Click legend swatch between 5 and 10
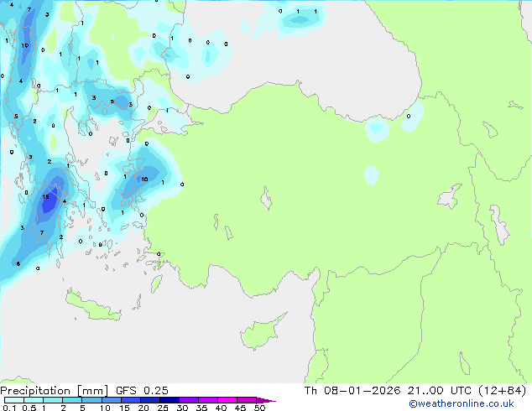The width and height of the screenshot is (532, 411). coord(92,400)
